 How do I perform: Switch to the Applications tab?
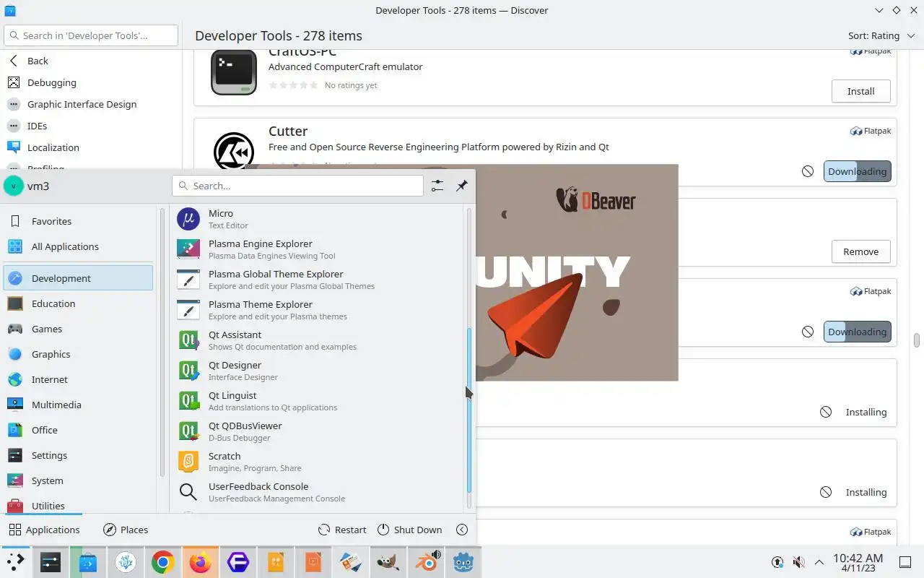[44, 530]
